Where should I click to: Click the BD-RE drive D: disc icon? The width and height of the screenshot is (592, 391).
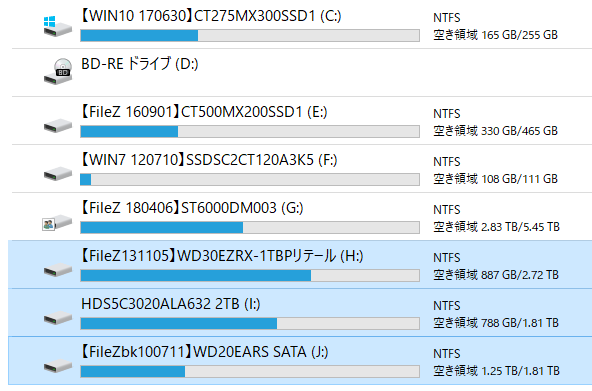point(58,72)
